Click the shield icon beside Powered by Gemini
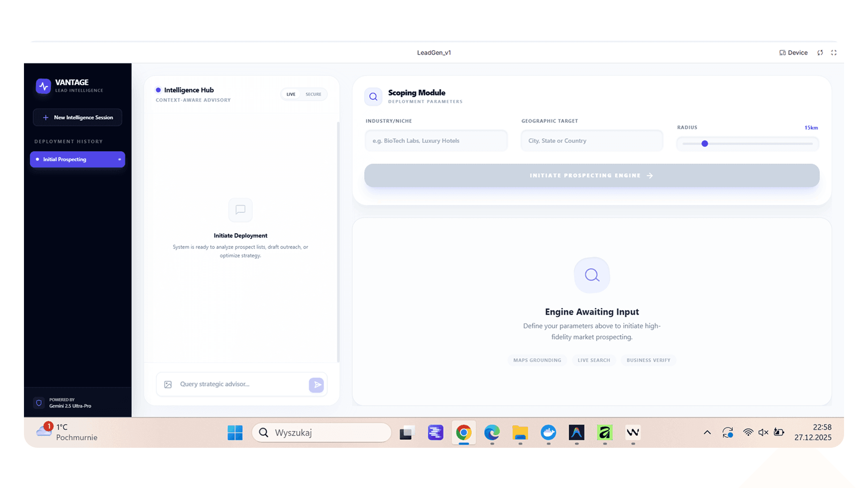 [x=38, y=403]
